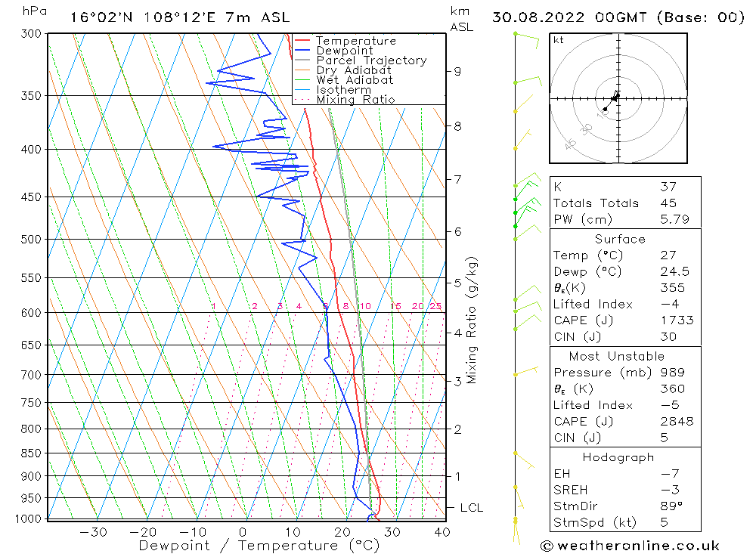Click the StmDir value 89°

coord(671,506)
